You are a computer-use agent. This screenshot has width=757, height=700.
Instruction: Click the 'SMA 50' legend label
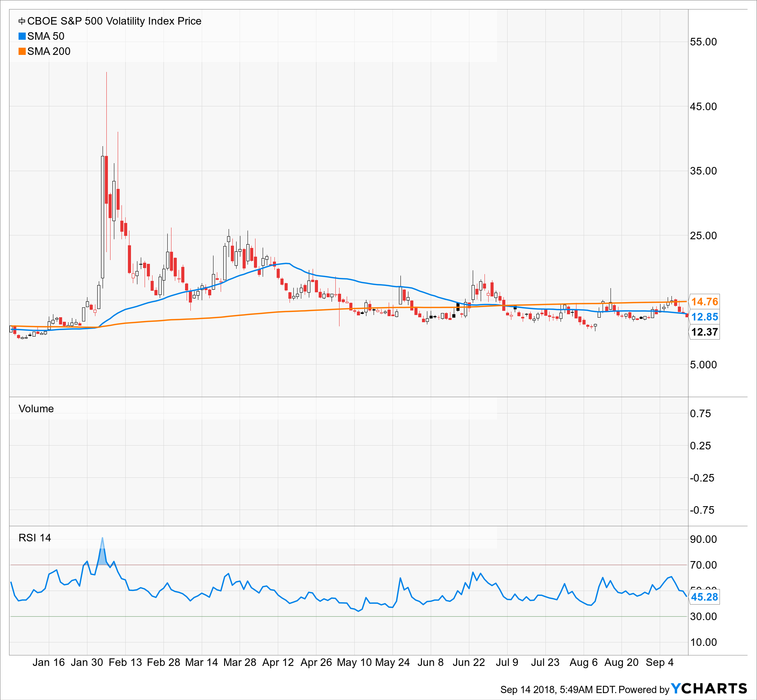[x=46, y=36]
